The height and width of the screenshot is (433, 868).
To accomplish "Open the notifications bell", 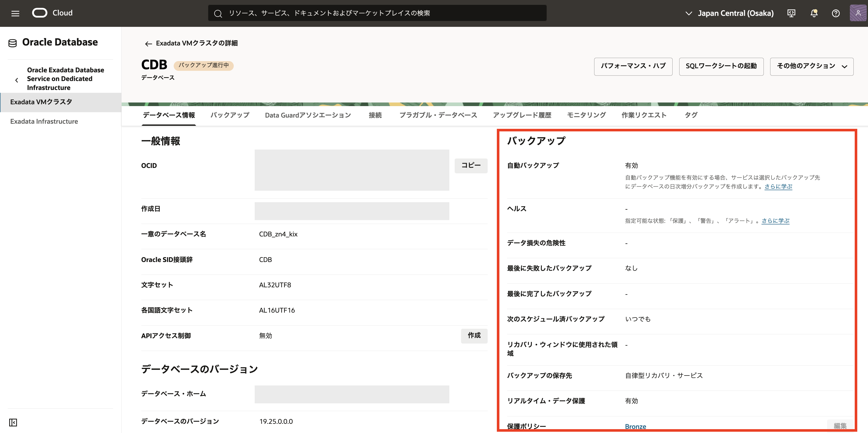I will tap(814, 14).
